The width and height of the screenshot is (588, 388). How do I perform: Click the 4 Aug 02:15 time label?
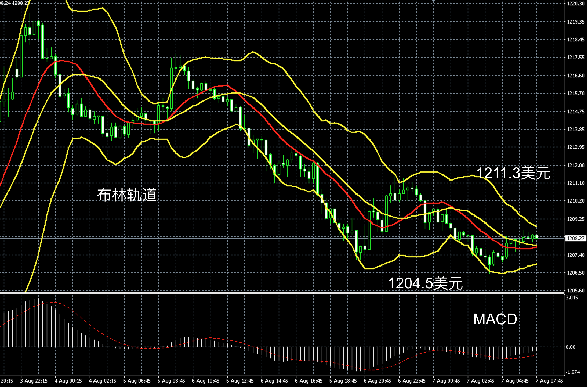click(103, 381)
